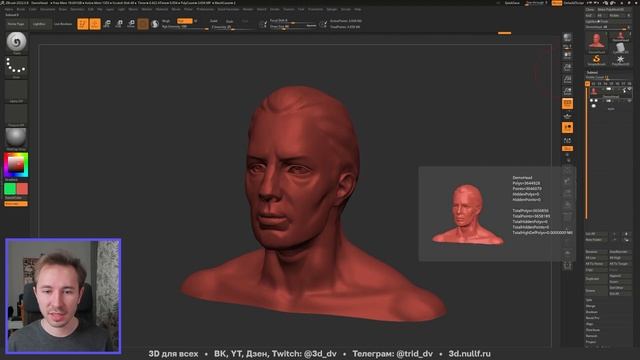Click the Rename subtool button
This screenshot has height=360, width=640.
(596, 252)
